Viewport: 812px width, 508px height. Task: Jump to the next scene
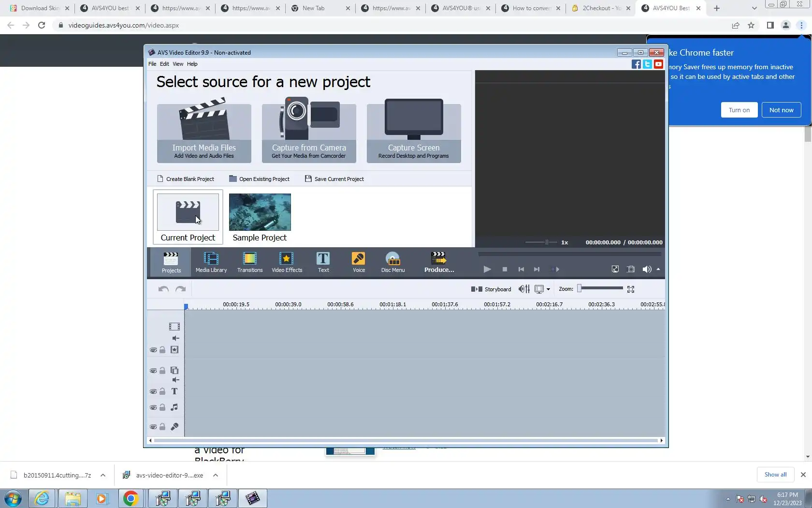(555, 269)
